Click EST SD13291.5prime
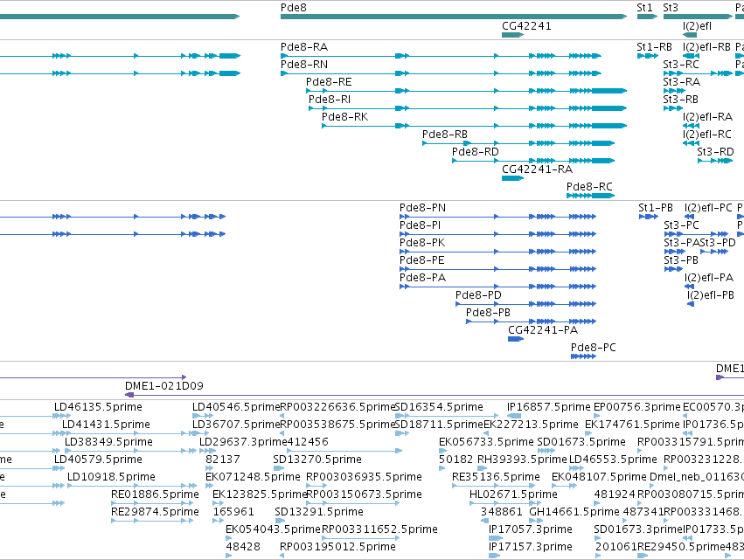 [319, 512]
